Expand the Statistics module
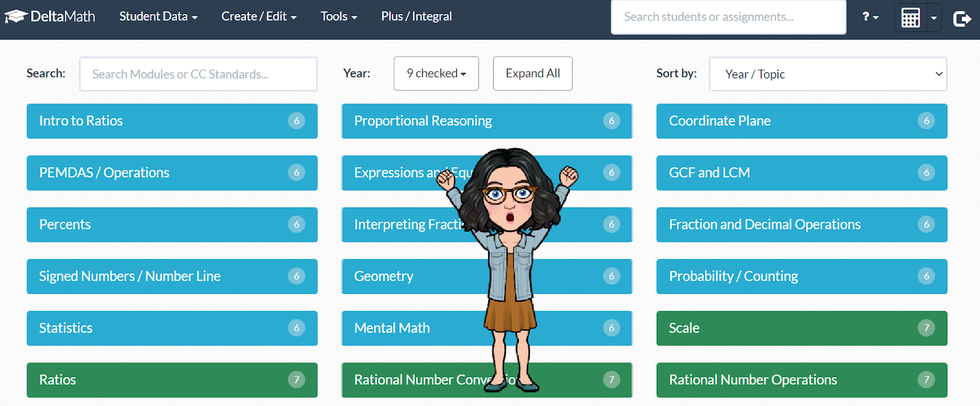The height and width of the screenshot is (406, 980). pyautogui.click(x=172, y=328)
